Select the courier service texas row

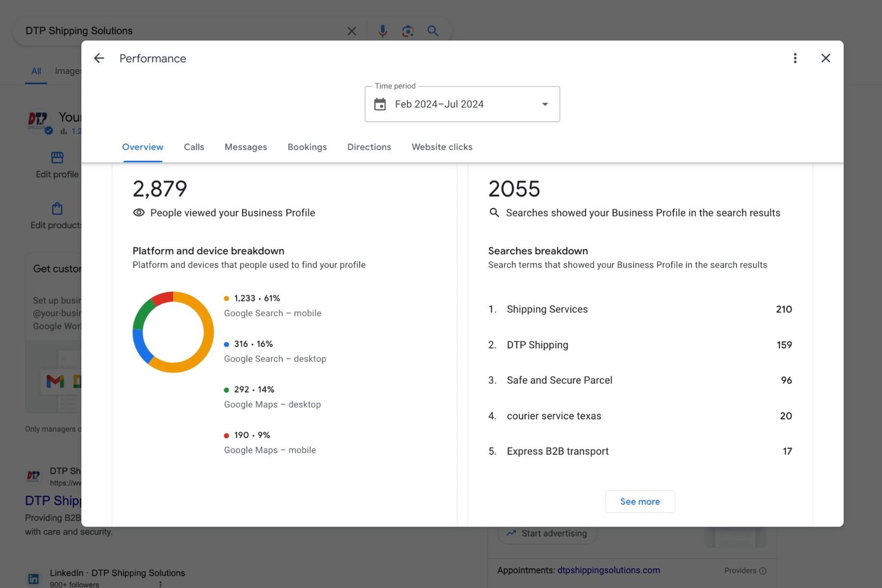[x=640, y=416]
